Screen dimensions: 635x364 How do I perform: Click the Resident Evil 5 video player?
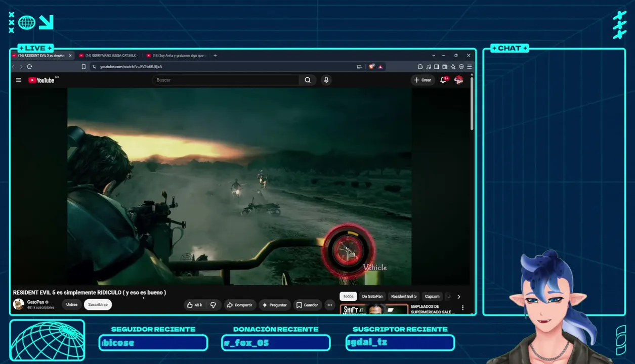(239, 186)
